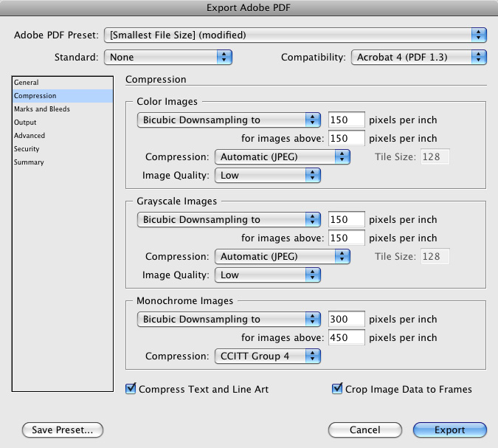Toggle Compress Text and Line Art checkbox
The height and width of the screenshot is (448, 498).
(131, 388)
